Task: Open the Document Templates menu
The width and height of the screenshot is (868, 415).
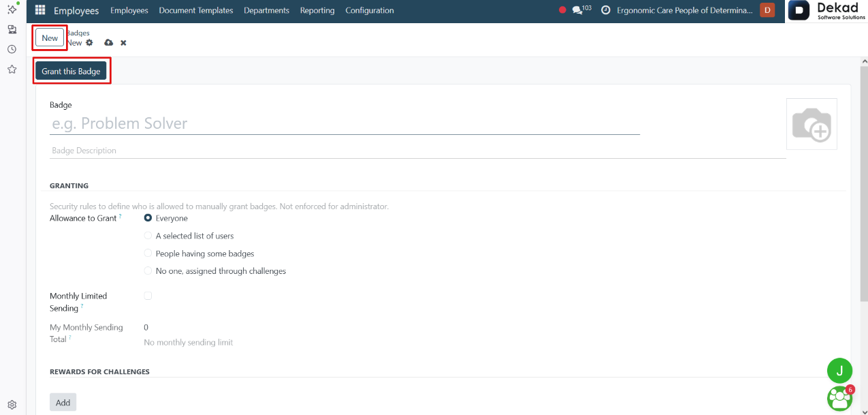Action: [x=196, y=10]
